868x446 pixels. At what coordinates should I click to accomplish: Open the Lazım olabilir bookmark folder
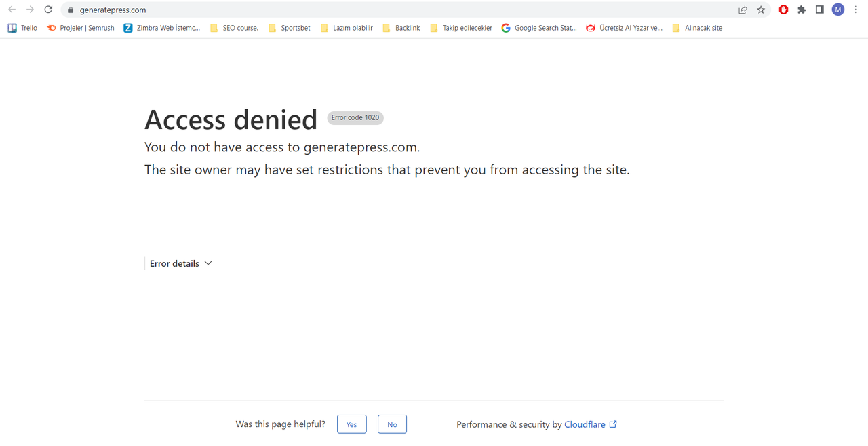tap(347, 28)
